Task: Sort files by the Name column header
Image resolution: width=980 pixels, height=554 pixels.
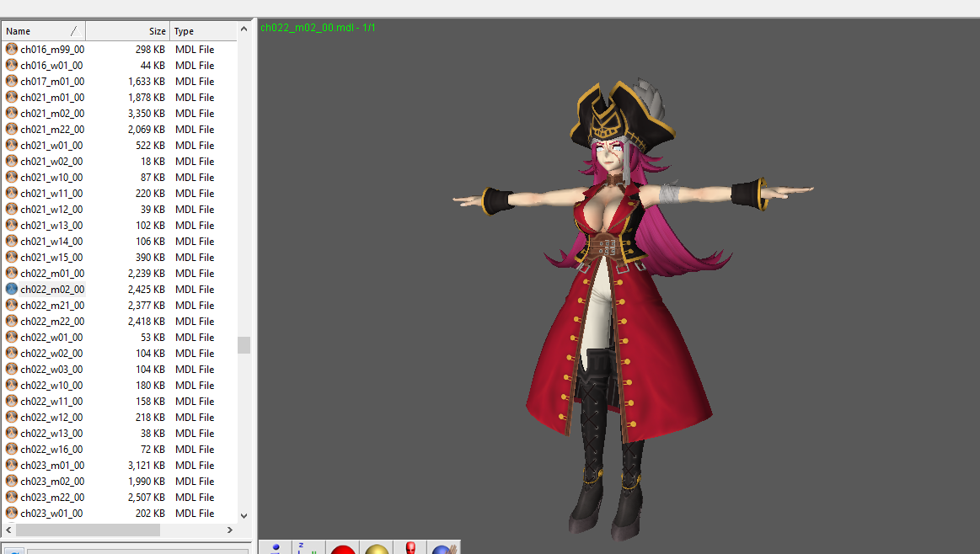Action: (x=43, y=31)
